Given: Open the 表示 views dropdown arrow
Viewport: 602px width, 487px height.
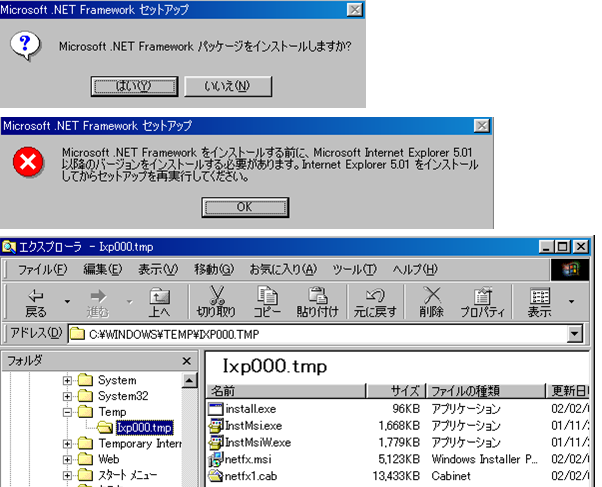Looking at the screenshot, I should click(572, 302).
